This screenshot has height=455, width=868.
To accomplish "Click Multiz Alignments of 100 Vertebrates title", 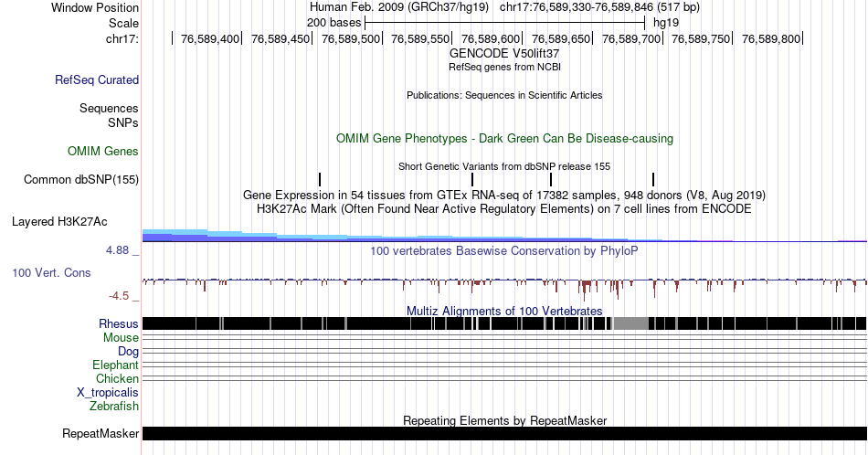I will [x=504, y=311].
